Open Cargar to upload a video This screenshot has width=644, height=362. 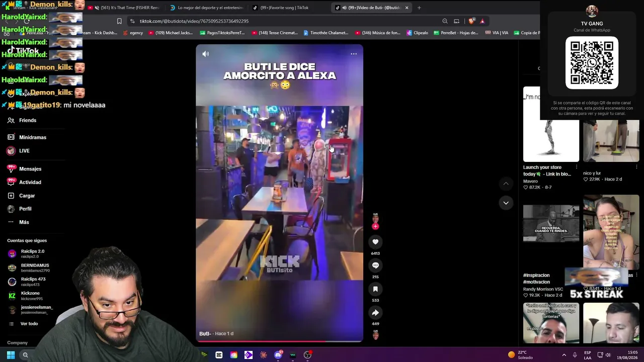coord(27,196)
